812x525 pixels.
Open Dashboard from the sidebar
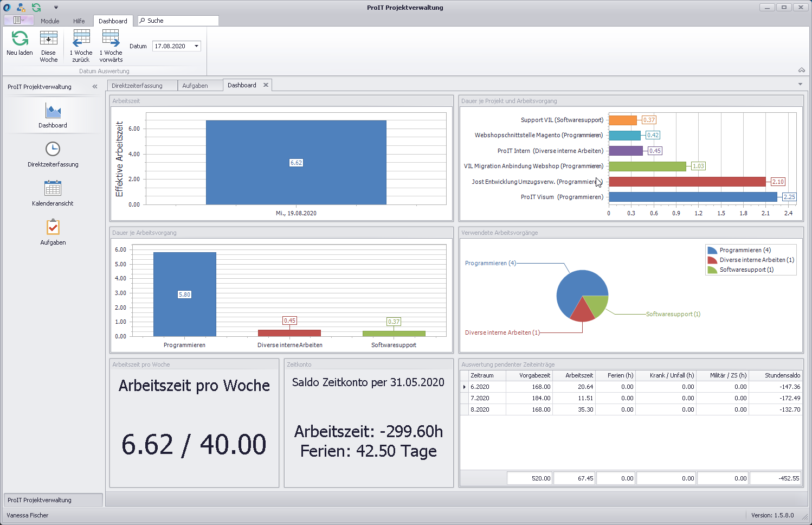click(53, 111)
